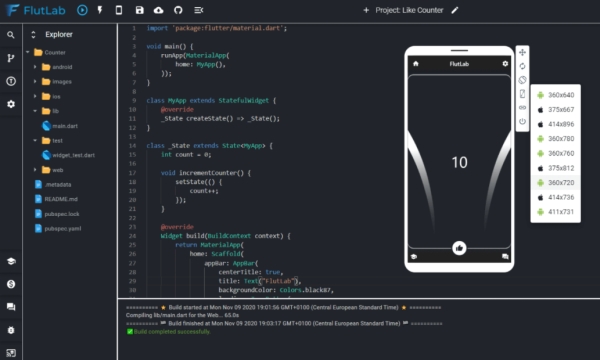Select 414x736 Apple device size
Viewport: 600px width, 360px height.
[556, 197]
